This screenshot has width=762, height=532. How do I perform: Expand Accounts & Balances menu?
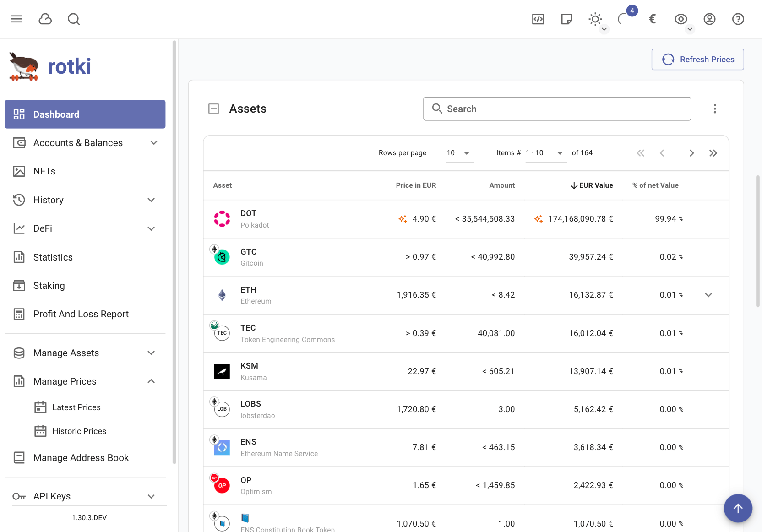85,143
